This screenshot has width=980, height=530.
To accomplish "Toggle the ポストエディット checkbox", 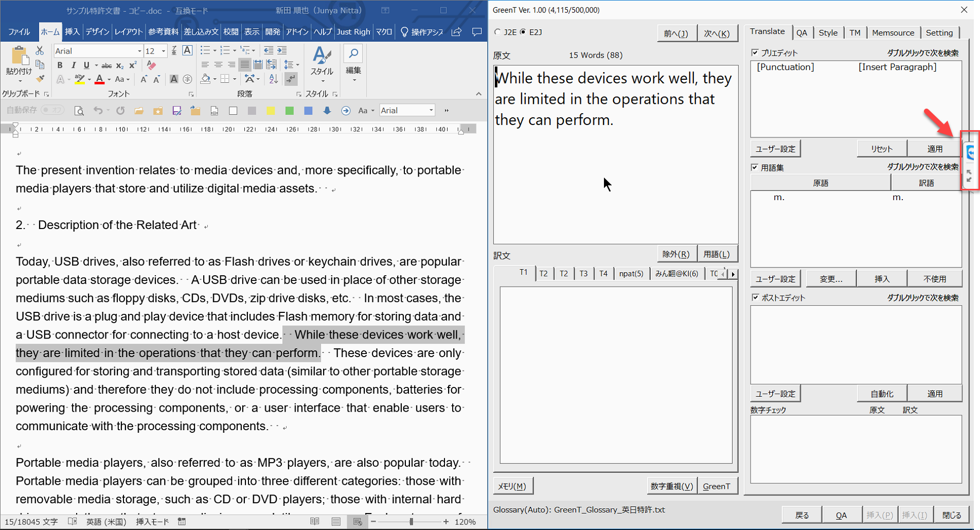I will click(755, 297).
